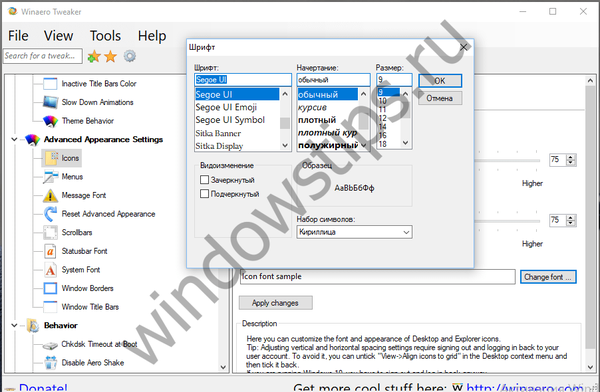600x392 pixels.
Task: Enable the Зачеркнутый strikethrough checkbox
Action: [204, 180]
